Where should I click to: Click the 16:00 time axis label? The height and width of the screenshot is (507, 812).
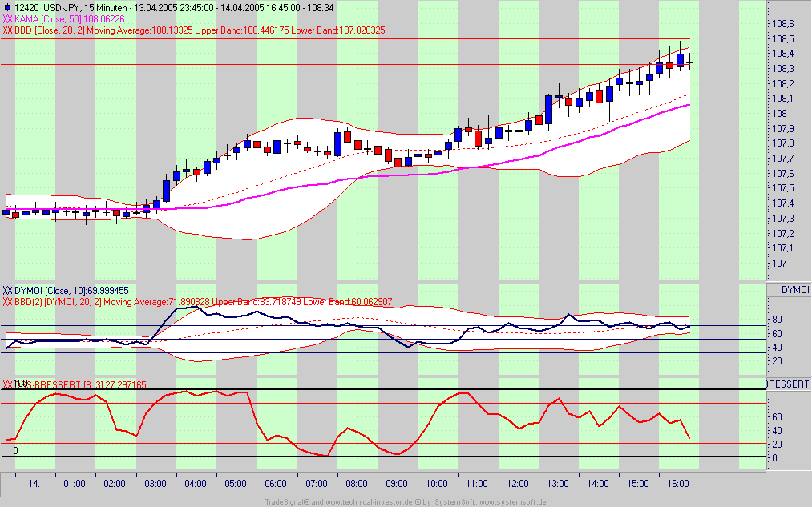tap(678, 484)
